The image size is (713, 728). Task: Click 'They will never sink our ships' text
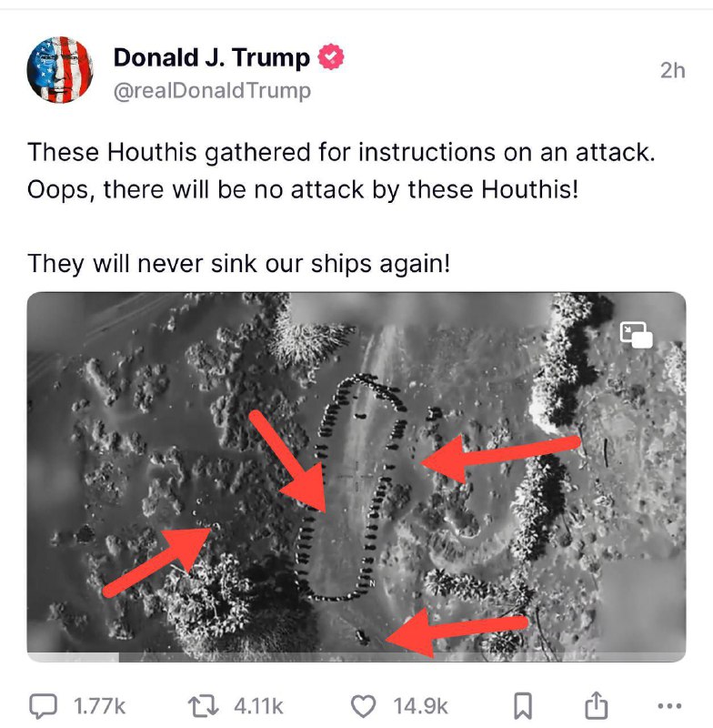point(238,264)
